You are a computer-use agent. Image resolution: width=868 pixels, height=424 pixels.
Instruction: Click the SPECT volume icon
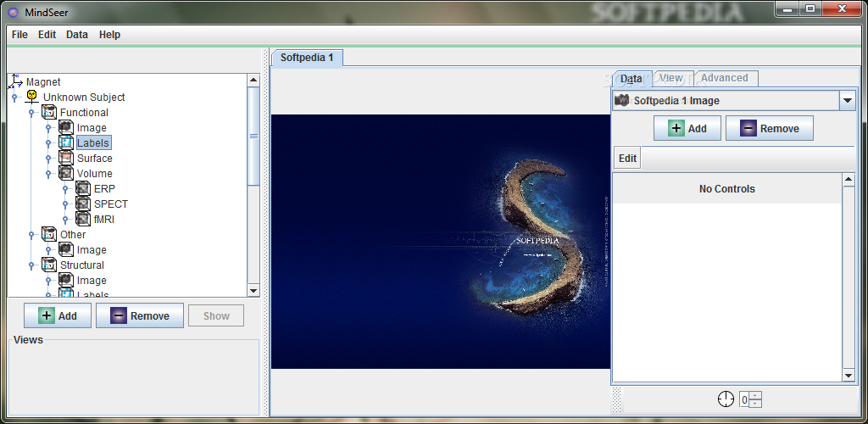(x=83, y=204)
